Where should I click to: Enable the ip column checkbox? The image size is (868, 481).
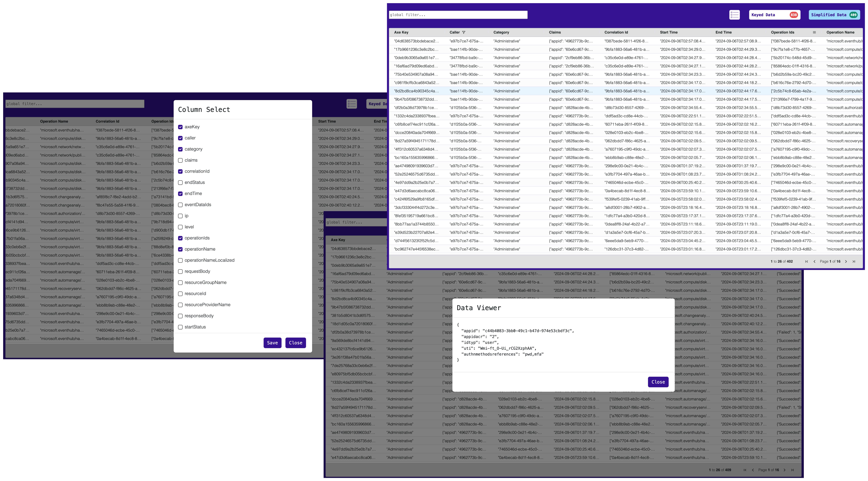(x=180, y=216)
